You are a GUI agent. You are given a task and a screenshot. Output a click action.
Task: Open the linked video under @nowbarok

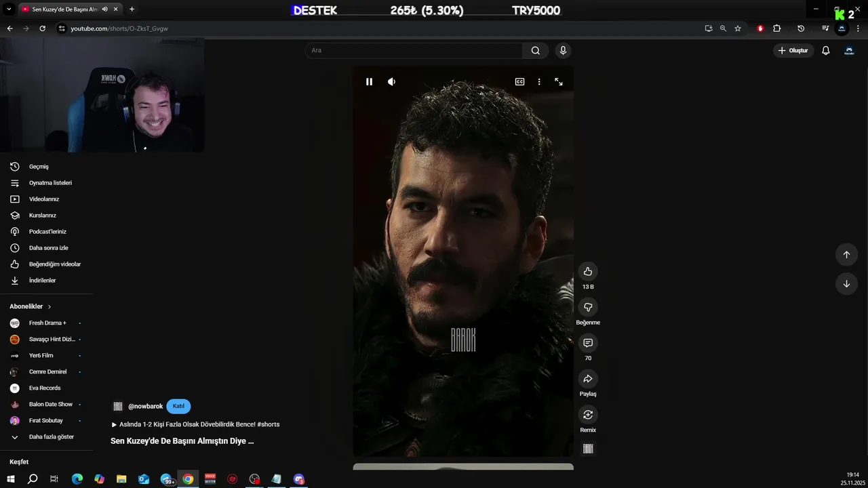[196, 424]
